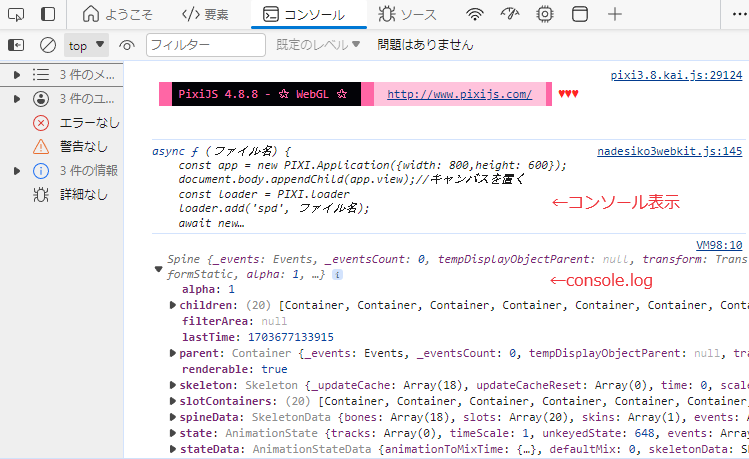Open the nadesiko3webkit.js:145 source link

tap(669, 152)
